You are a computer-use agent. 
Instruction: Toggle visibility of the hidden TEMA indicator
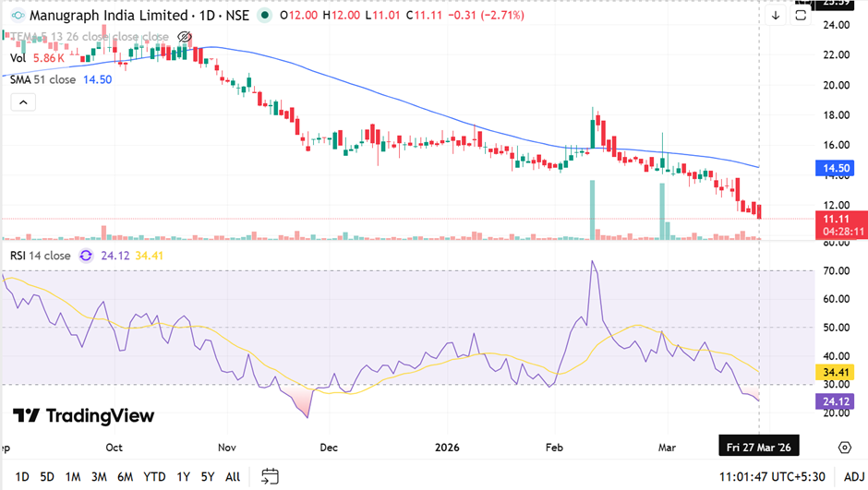click(x=184, y=37)
